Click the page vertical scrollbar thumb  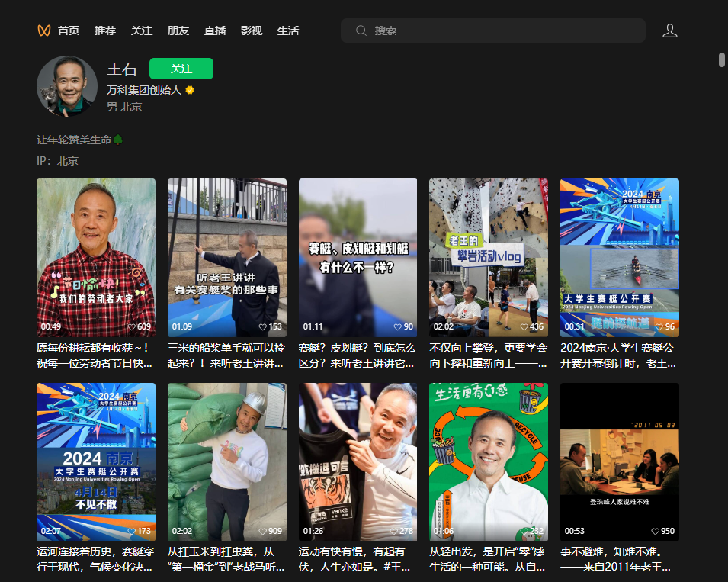(x=721, y=60)
